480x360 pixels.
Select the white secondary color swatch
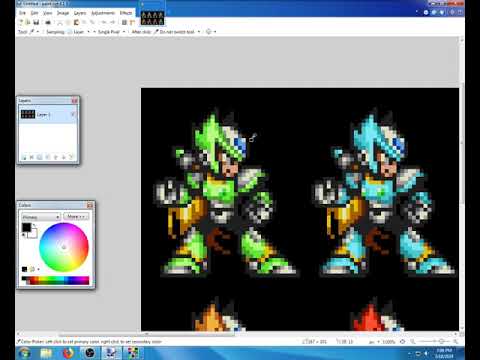click(x=34, y=234)
